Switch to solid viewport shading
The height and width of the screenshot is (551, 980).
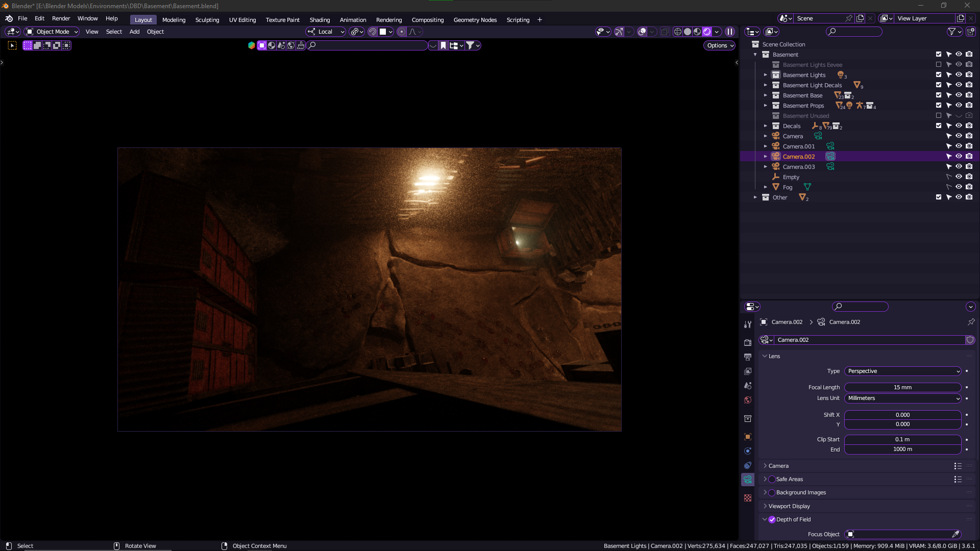point(688,32)
